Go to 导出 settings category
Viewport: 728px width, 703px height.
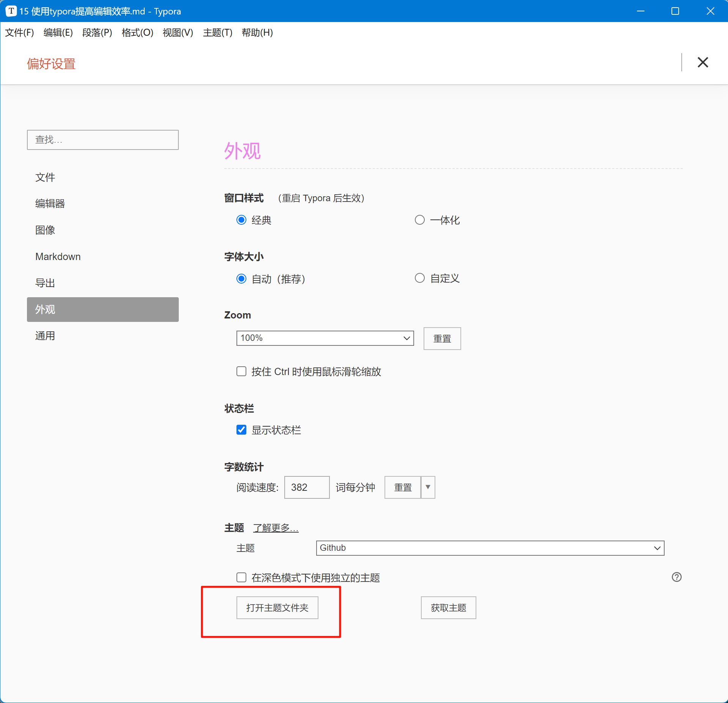[x=102, y=283]
